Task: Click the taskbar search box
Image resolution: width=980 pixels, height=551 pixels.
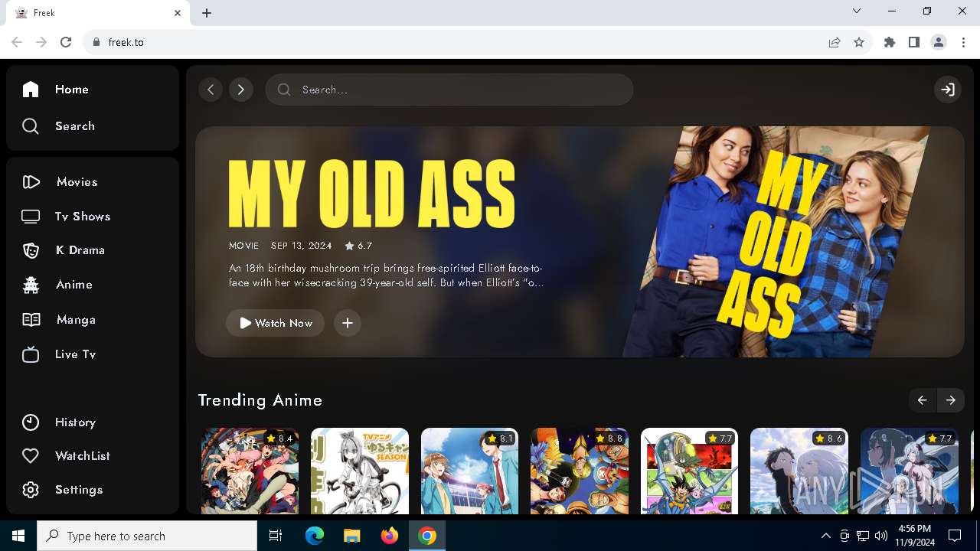Action: pyautogui.click(x=147, y=536)
